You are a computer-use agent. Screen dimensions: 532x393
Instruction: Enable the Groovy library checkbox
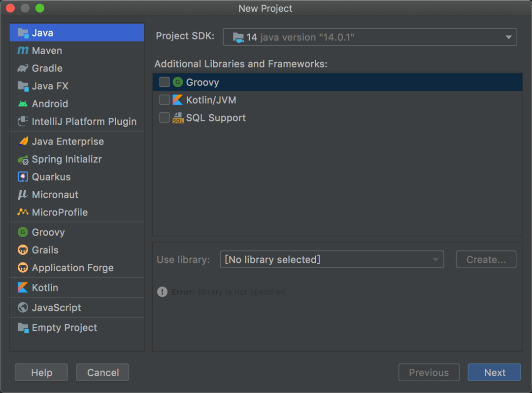[x=165, y=82]
